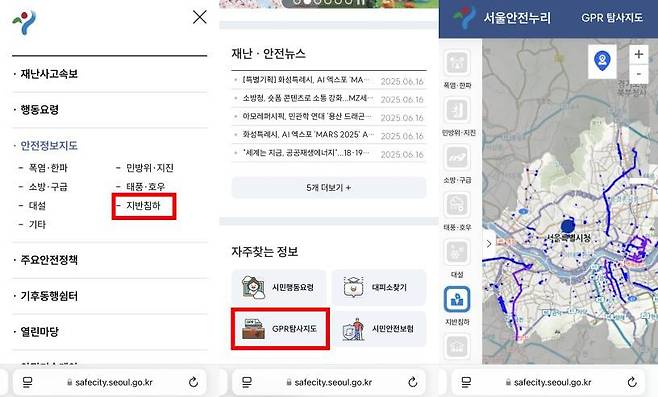
Task: Open 시민행동요령 shortcut card
Action: coord(279,287)
